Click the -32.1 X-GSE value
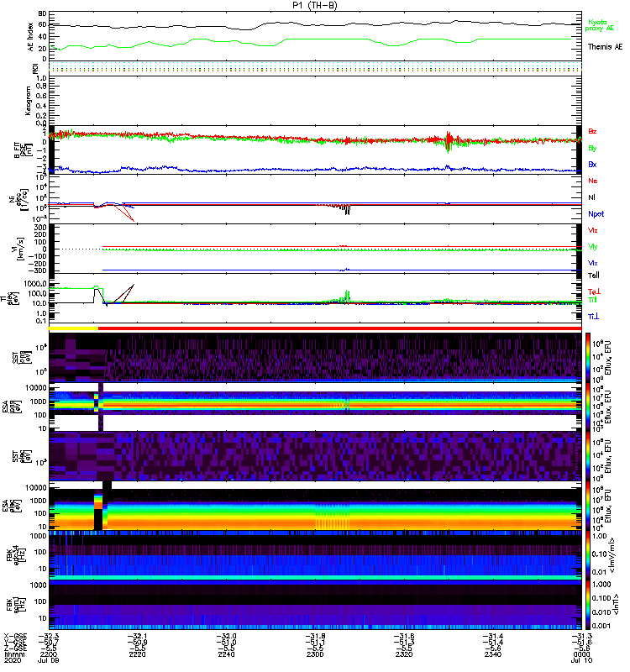The image size is (630, 672). [x=137, y=637]
